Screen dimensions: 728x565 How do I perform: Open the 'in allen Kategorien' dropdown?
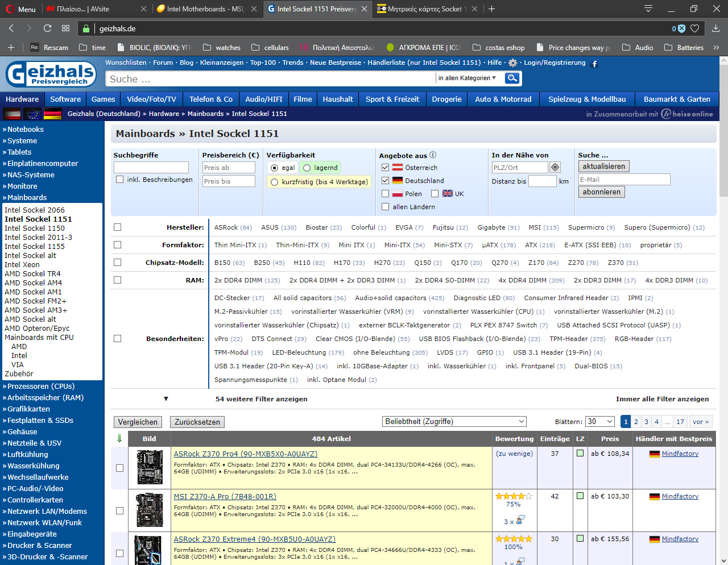[x=468, y=78]
